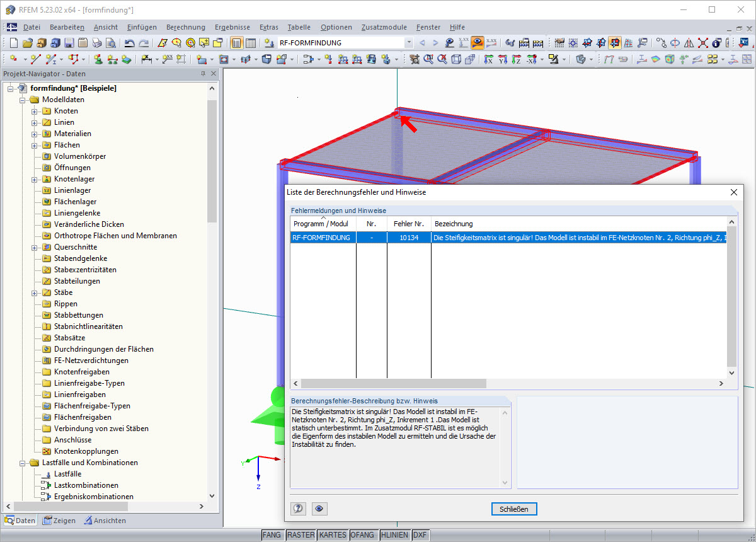This screenshot has width=756, height=542.
Task: Toggle the Table panel icon
Action: point(250,43)
